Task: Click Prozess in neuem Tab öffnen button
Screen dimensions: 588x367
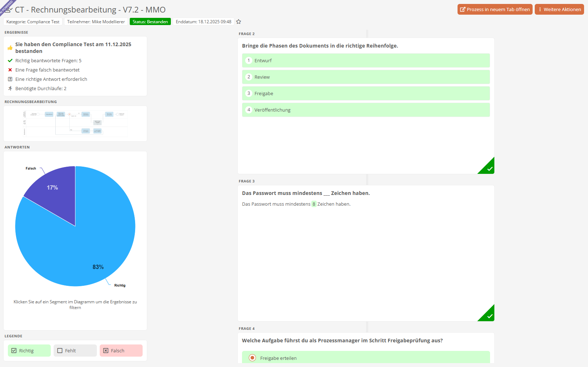Action: coord(495,10)
